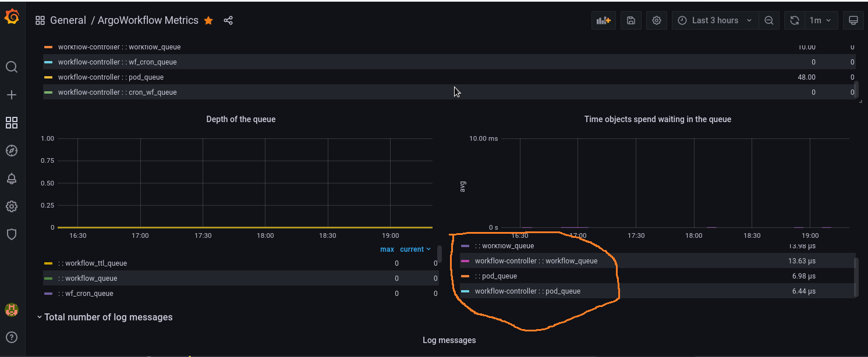Open the Help question mark icon
868x357 pixels.
coord(12,337)
